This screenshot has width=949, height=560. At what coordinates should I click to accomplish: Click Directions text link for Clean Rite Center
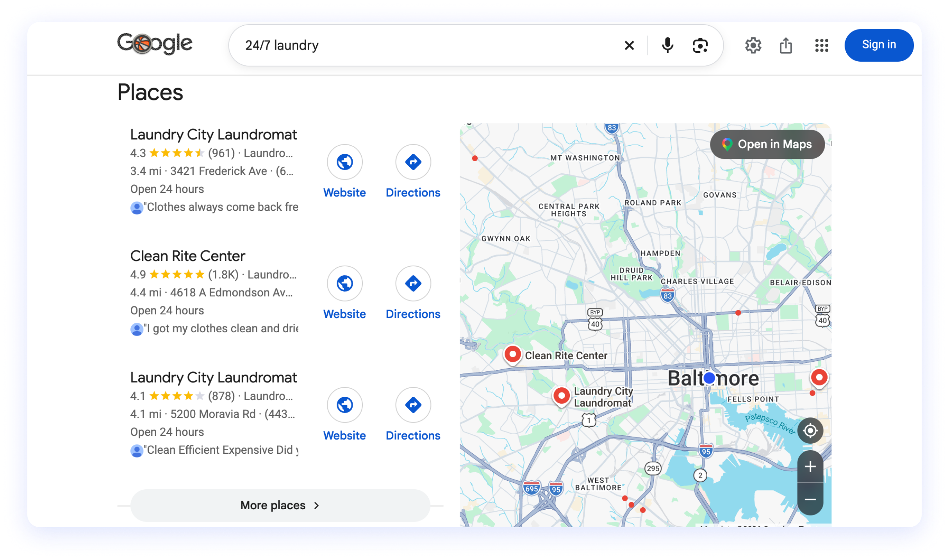(413, 314)
